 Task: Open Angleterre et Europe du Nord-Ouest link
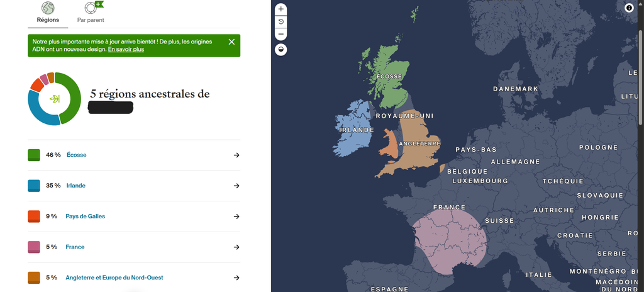click(114, 278)
